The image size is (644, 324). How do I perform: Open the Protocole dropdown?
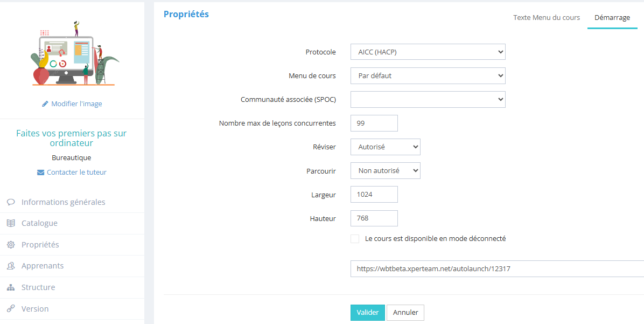pyautogui.click(x=428, y=52)
